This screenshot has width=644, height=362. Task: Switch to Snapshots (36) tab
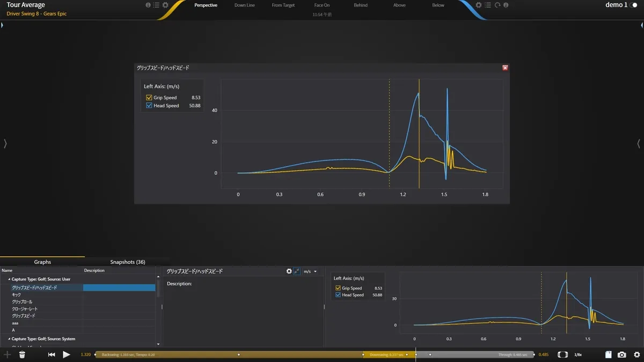coord(127,262)
